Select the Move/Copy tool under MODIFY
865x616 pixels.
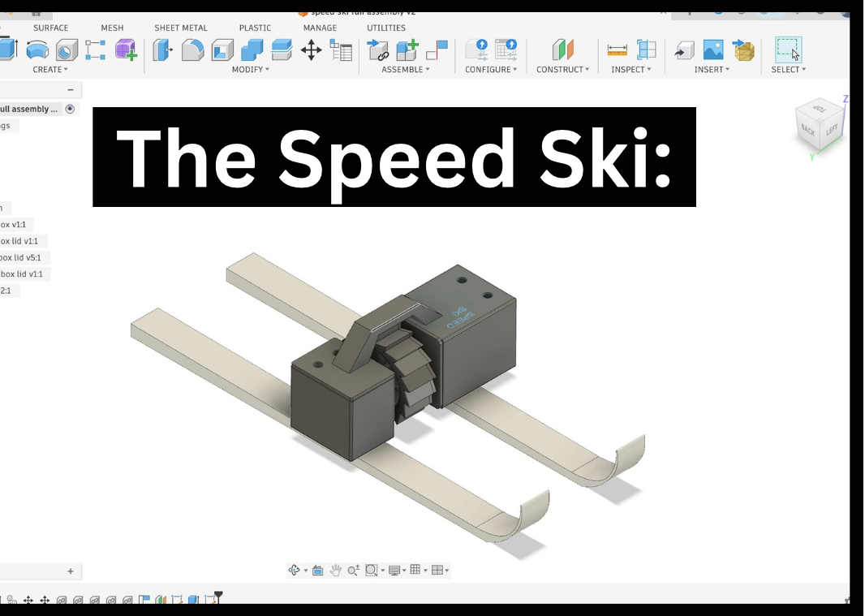click(312, 51)
